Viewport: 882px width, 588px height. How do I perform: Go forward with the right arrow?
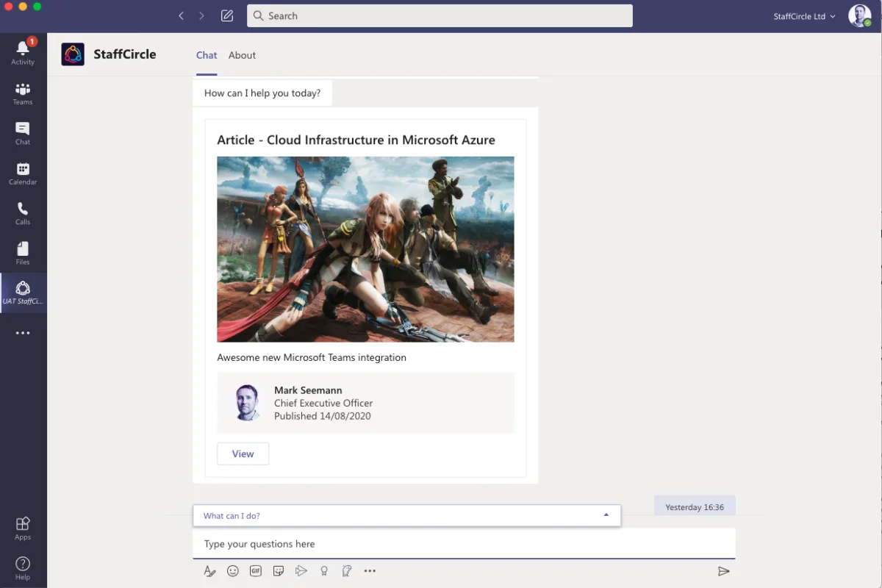[x=201, y=15]
